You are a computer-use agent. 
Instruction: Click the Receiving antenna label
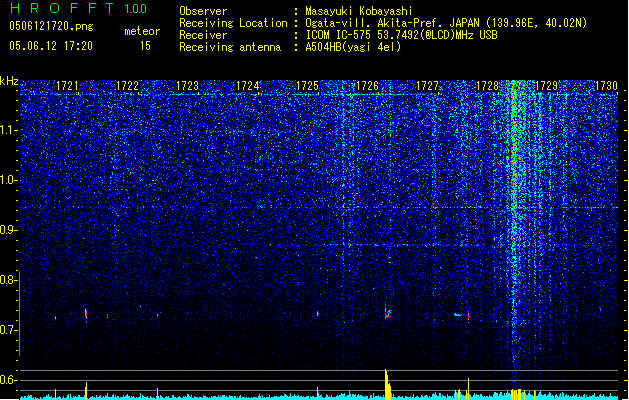click(230, 47)
